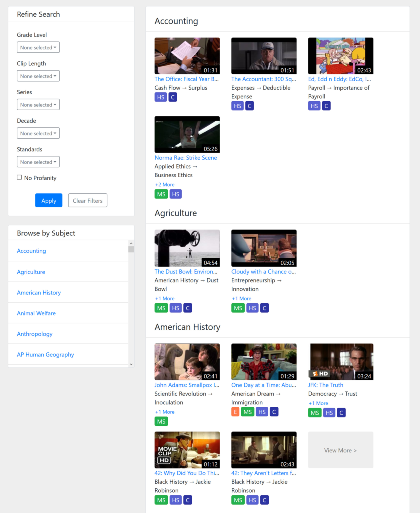Open Norma Rae Strike Scene thumbnail
The image size is (420, 513).
187,134
